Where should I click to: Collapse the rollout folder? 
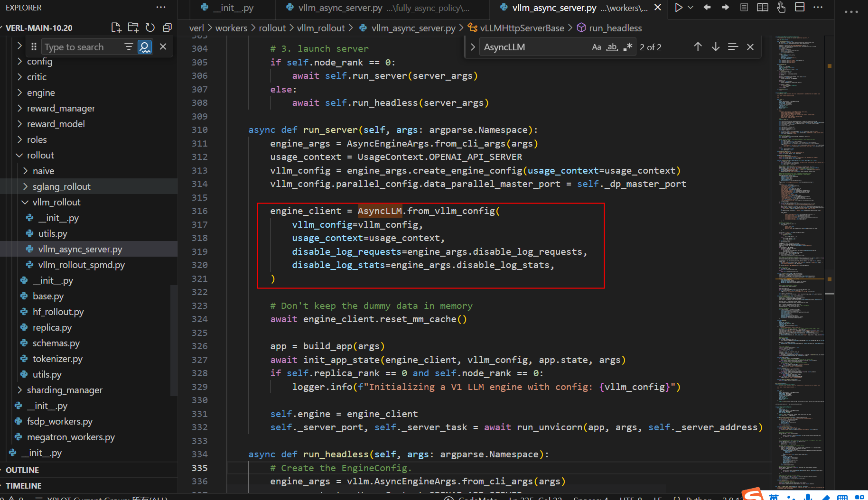tap(19, 155)
